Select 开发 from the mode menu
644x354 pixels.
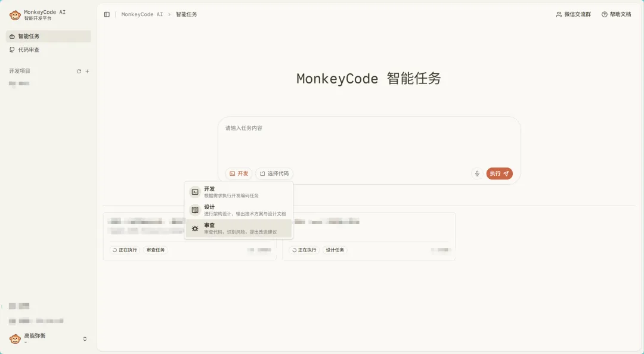[x=239, y=192]
